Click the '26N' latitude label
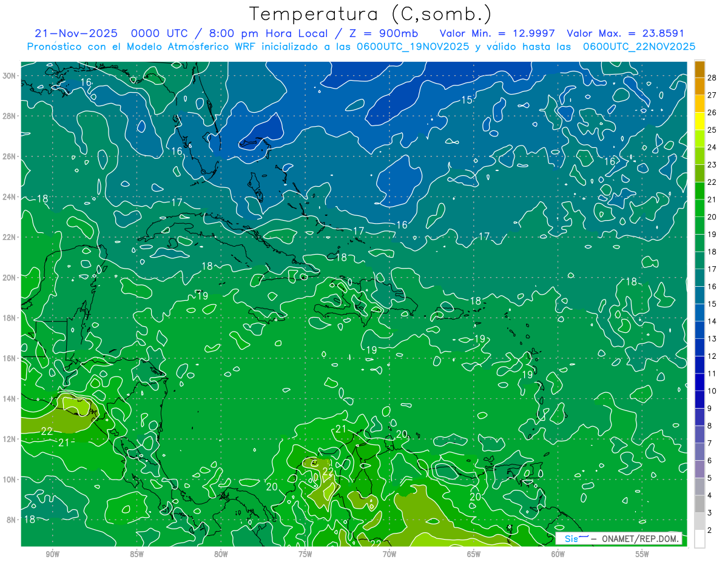This screenshot has width=728, height=562. (10, 156)
